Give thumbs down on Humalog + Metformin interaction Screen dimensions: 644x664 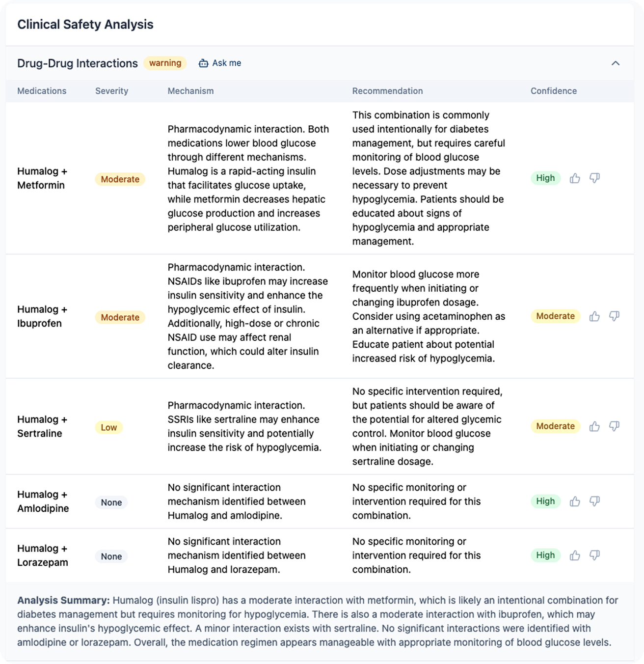(x=595, y=178)
